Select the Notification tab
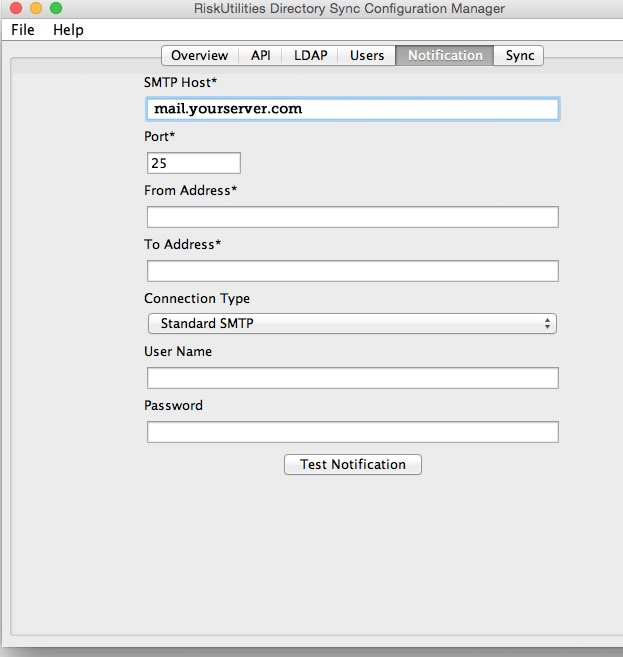The width and height of the screenshot is (623, 657). tap(445, 55)
